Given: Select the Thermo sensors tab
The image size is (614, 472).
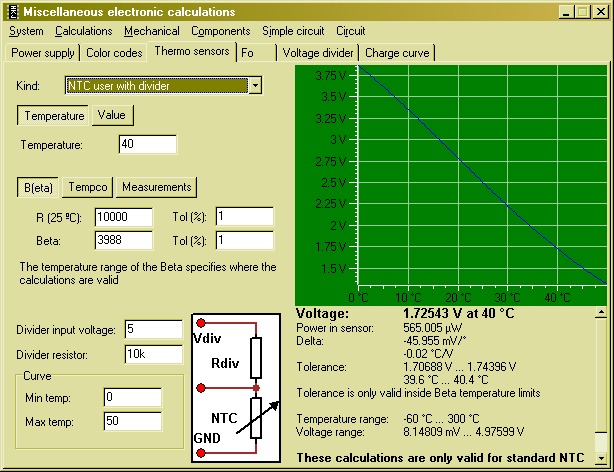Looking at the screenshot, I should coord(192,51).
